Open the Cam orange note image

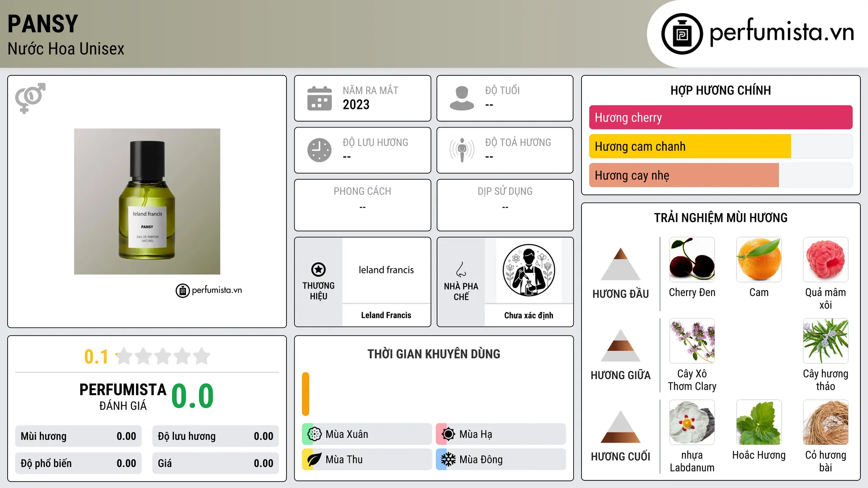pos(759,260)
